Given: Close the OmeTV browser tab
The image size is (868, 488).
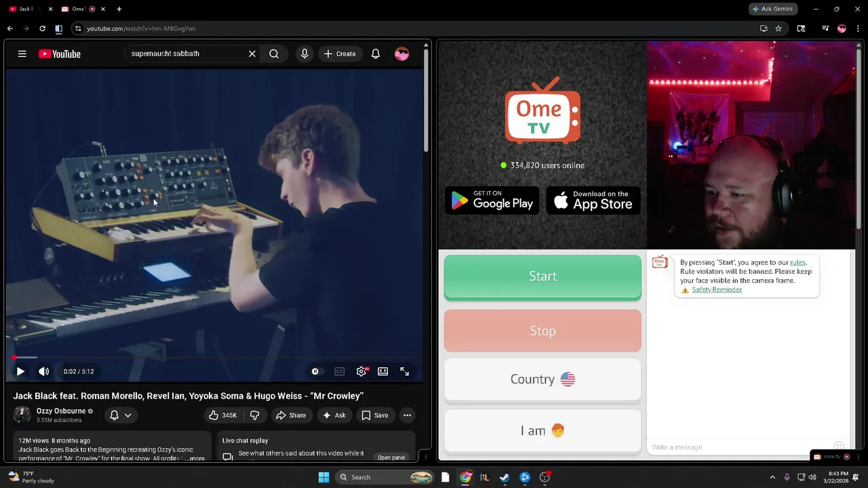Looking at the screenshot, I should (102, 9).
